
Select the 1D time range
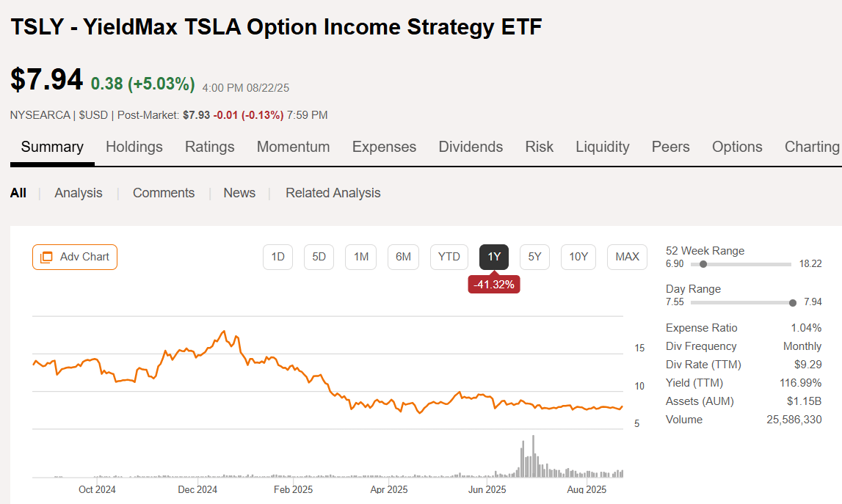[277, 257]
